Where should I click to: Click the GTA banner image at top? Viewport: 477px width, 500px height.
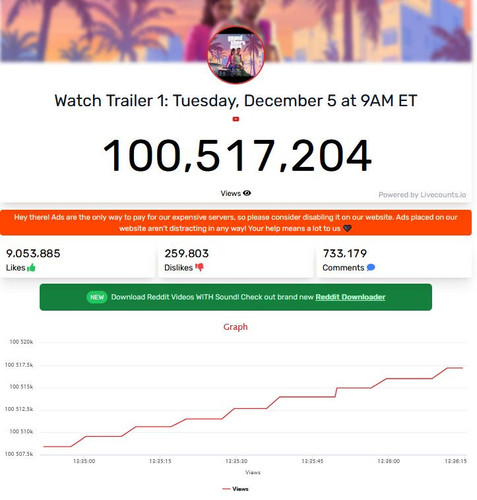pyautogui.click(x=236, y=31)
